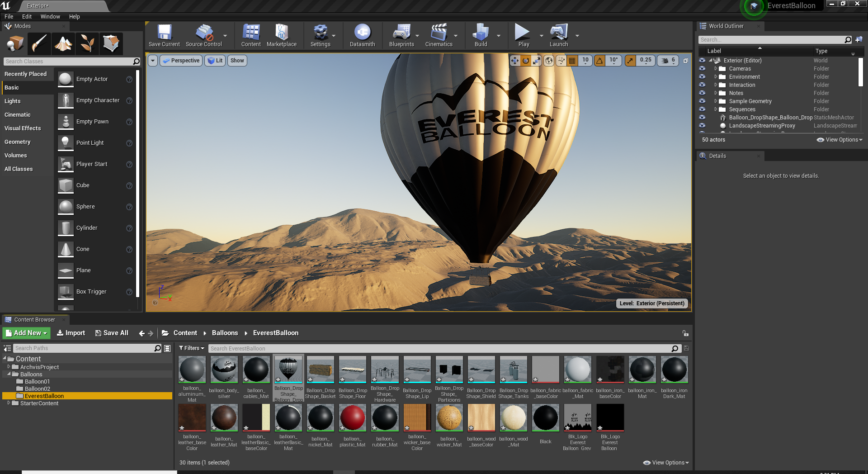The height and width of the screenshot is (474, 868).
Task: Click the Datasmith toolbar icon
Action: tap(362, 35)
